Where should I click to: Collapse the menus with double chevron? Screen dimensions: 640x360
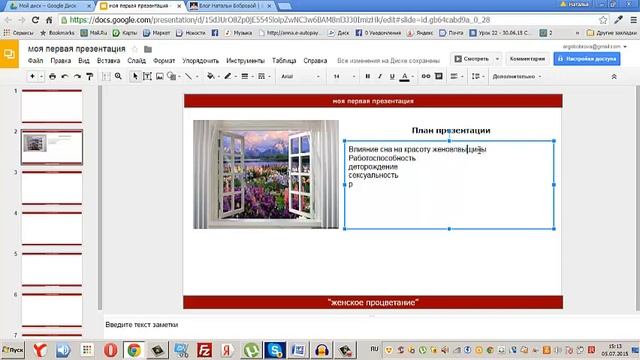(614, 76)
